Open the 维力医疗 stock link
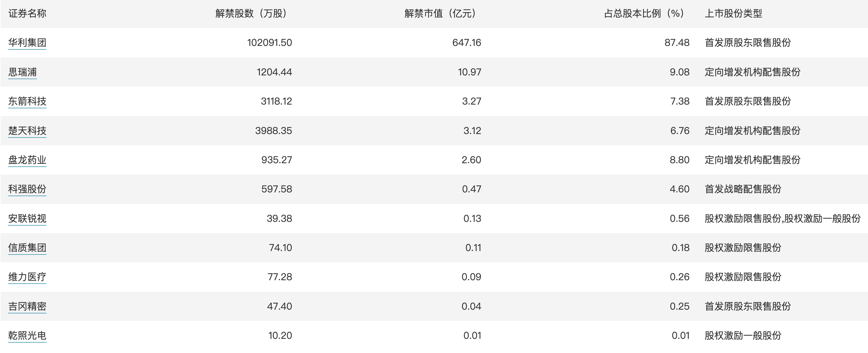This screenshot has height=353, width=868. (27, 277)
